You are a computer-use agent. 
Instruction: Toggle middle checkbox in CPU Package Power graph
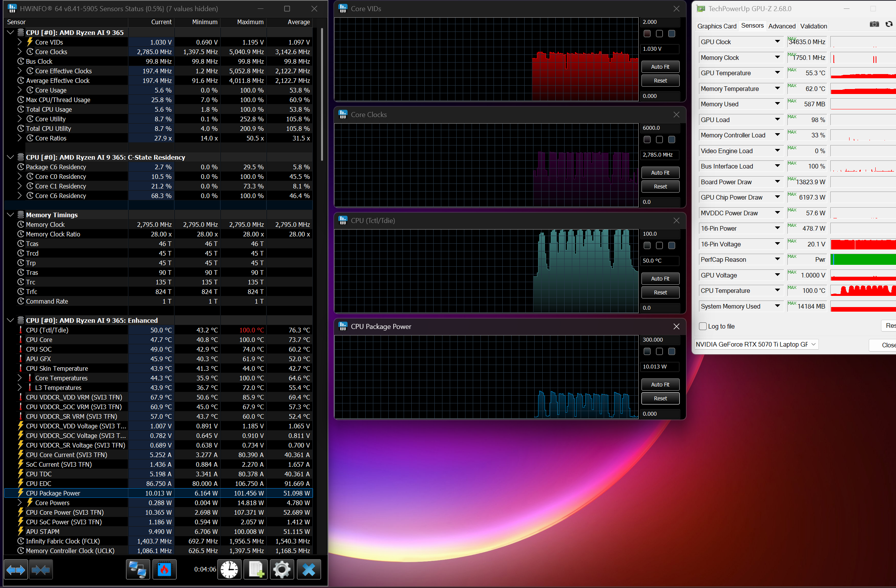coord(659,352)
